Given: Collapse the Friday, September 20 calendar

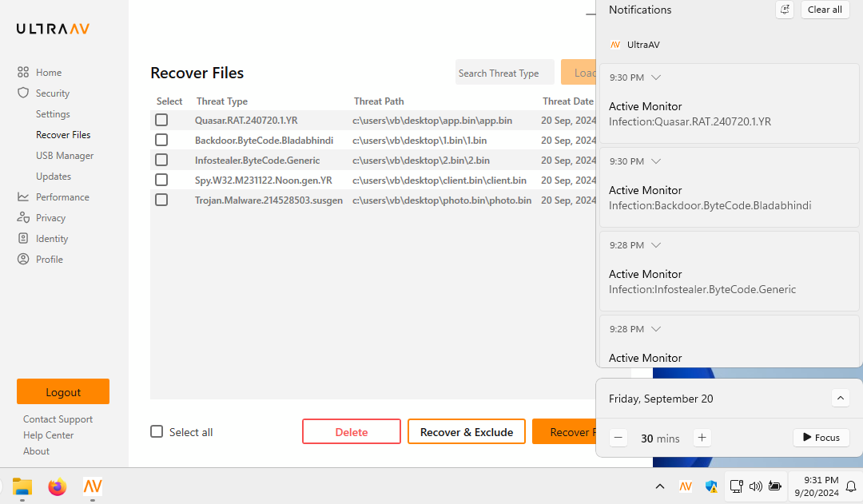Looking at the screenshot, I should pyautogui.click(x=841, y=398).
